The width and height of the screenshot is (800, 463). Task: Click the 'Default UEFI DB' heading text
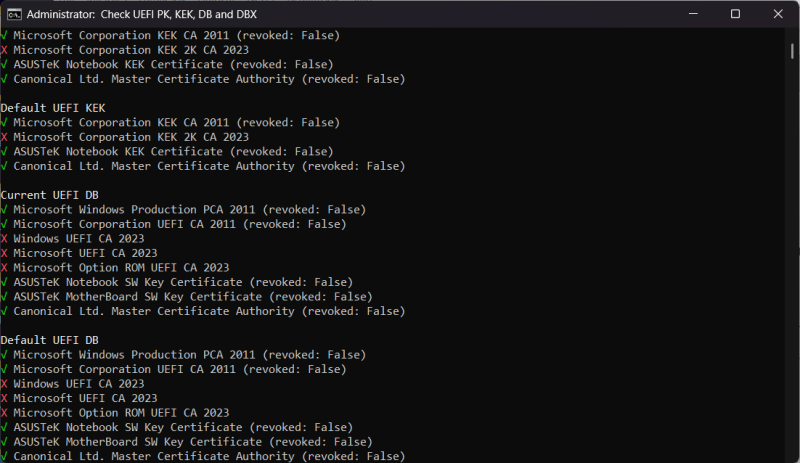[x=49, y=341]
